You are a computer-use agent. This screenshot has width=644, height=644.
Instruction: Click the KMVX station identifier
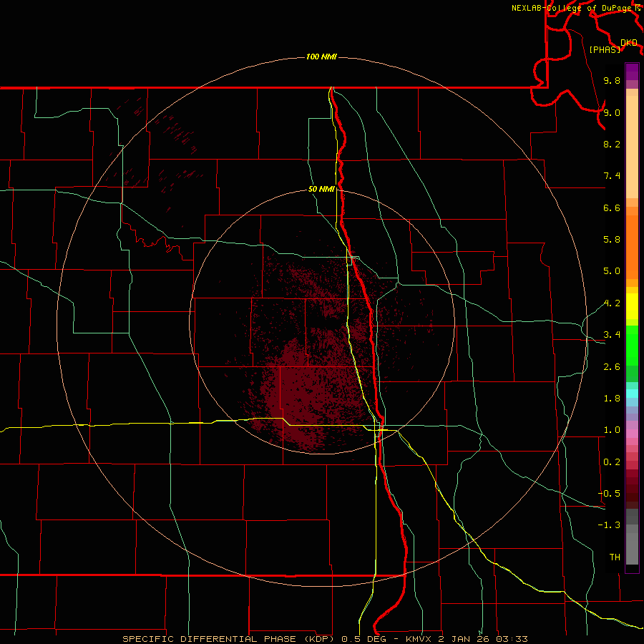pyautogui.click(x=419, y=639)
